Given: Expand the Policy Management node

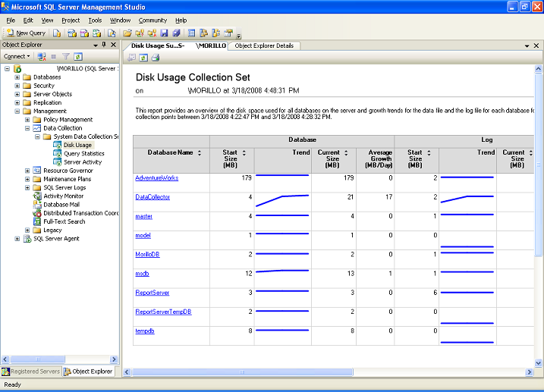Looking at the screenshot, I should (x=27, y=120).
